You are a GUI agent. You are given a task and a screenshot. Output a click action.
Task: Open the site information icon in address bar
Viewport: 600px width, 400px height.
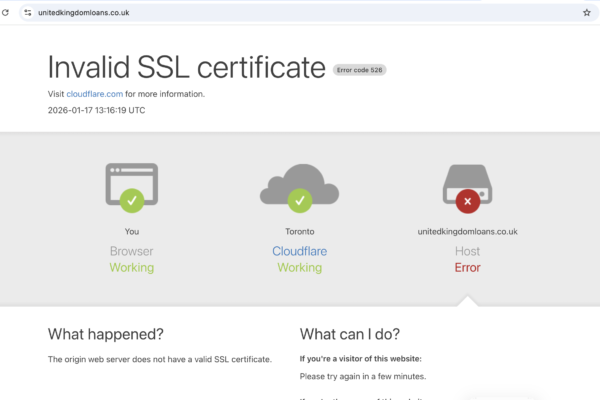[x=29, y=13]
